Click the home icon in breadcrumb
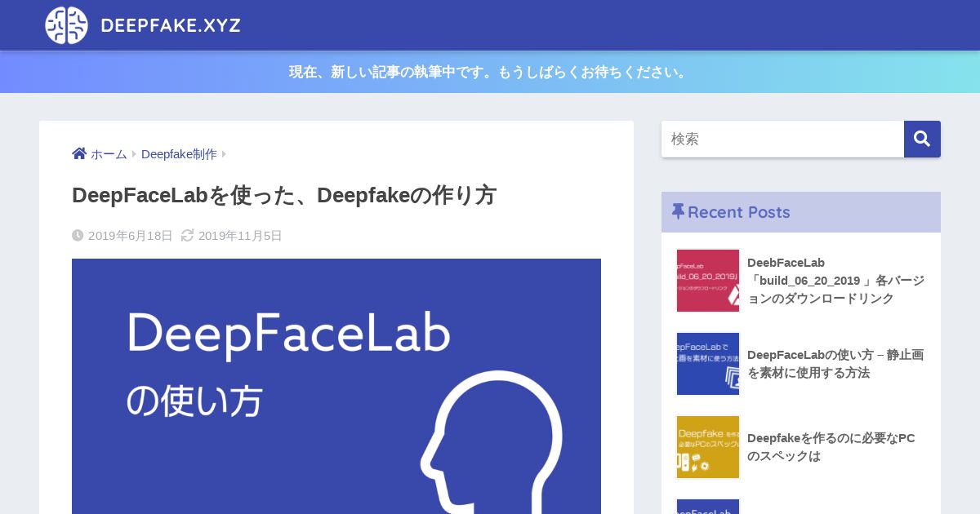980x514 pixels. tap(79, 153)
